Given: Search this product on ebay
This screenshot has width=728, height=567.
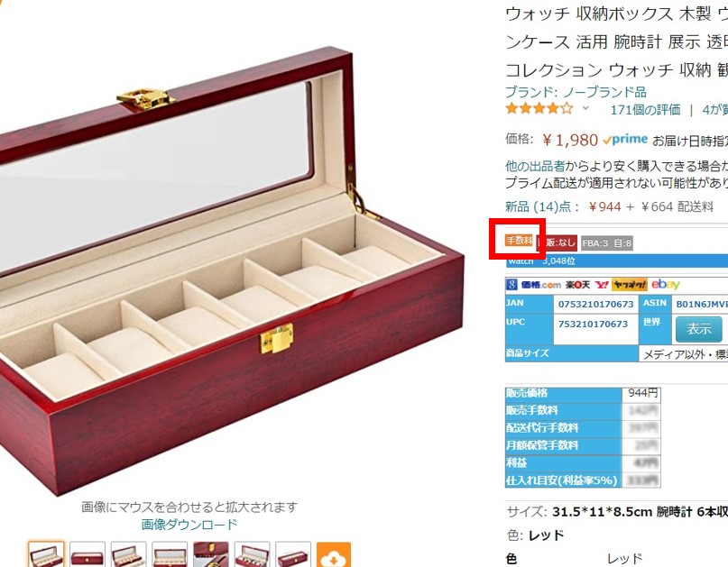Looking at the screenshot, I should [x=666, y=284].
